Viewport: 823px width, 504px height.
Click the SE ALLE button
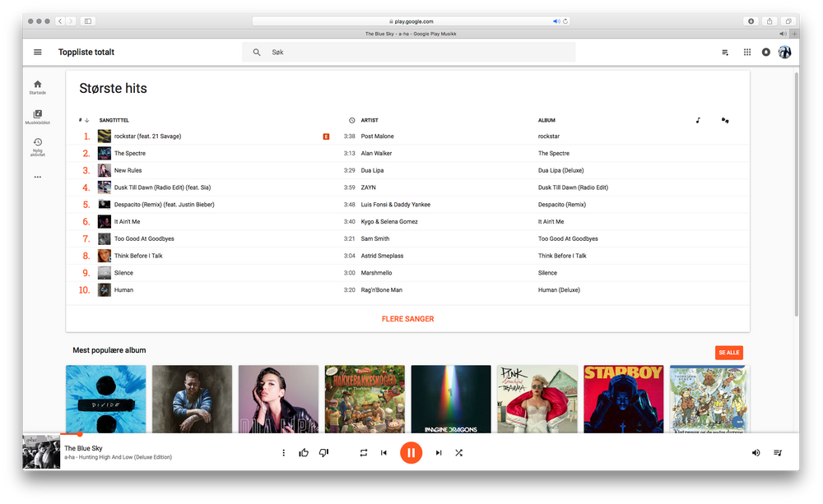click(729, 353)
